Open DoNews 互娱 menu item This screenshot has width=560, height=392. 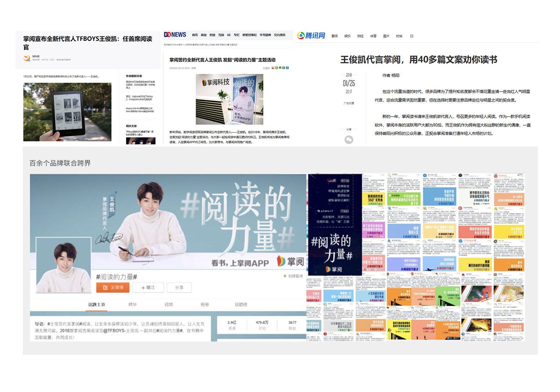point(221,35)
